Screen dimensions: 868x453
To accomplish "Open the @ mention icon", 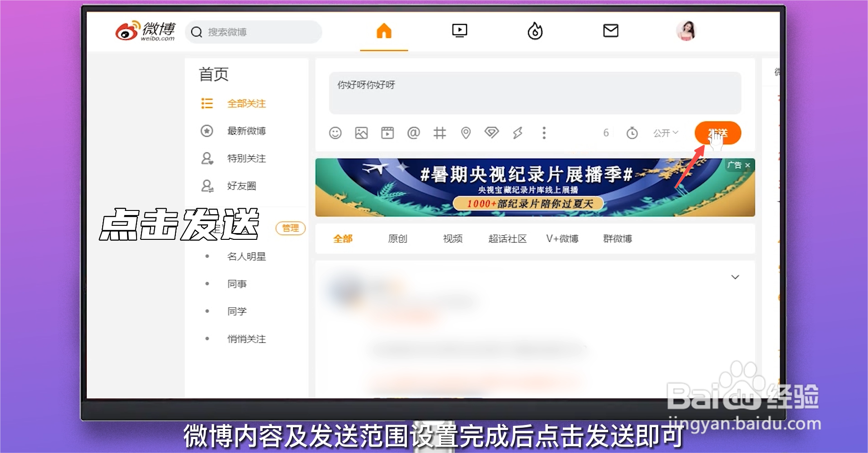I will point(413,132).
